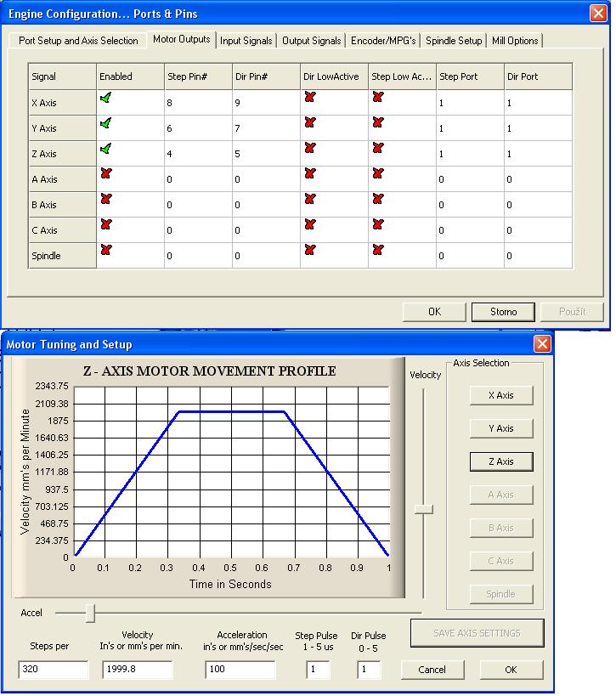This screenshot has width=616, height=696.
Task: Click the Steps per input field
Action: click(53, 670)
